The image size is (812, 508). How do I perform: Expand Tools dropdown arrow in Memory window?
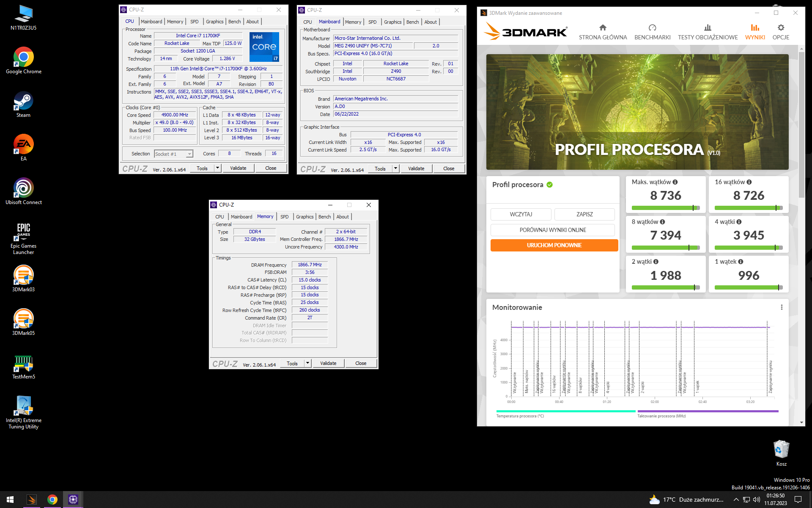307,363
